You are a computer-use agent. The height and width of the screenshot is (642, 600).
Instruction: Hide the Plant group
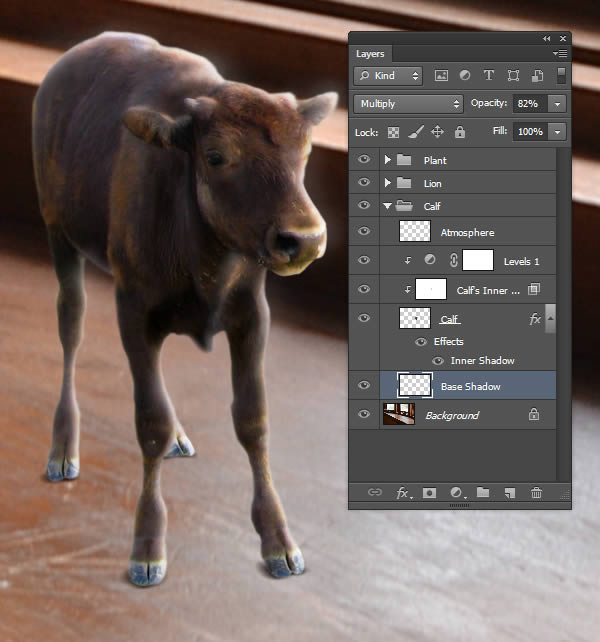364,159
